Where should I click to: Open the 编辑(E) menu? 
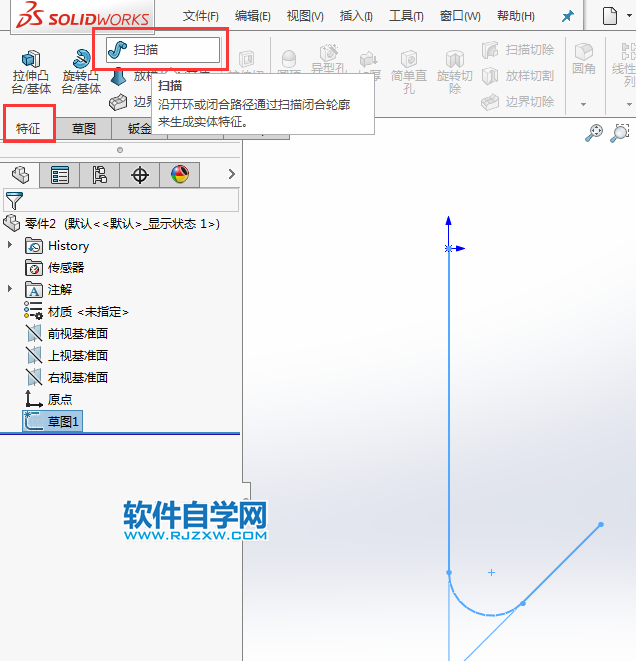252,16
